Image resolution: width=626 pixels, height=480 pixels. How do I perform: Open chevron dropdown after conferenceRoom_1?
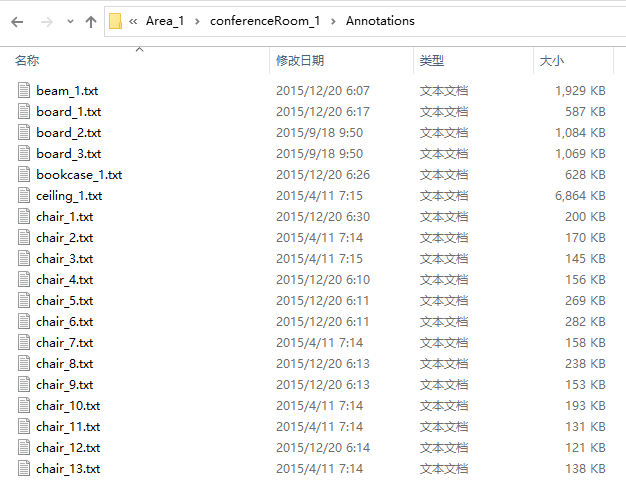click(333, 21)
